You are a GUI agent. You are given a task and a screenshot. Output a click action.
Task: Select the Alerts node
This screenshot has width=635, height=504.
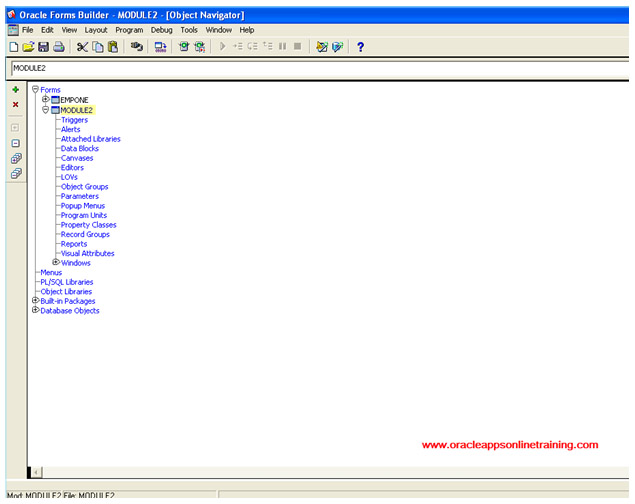tap(70, 129)
